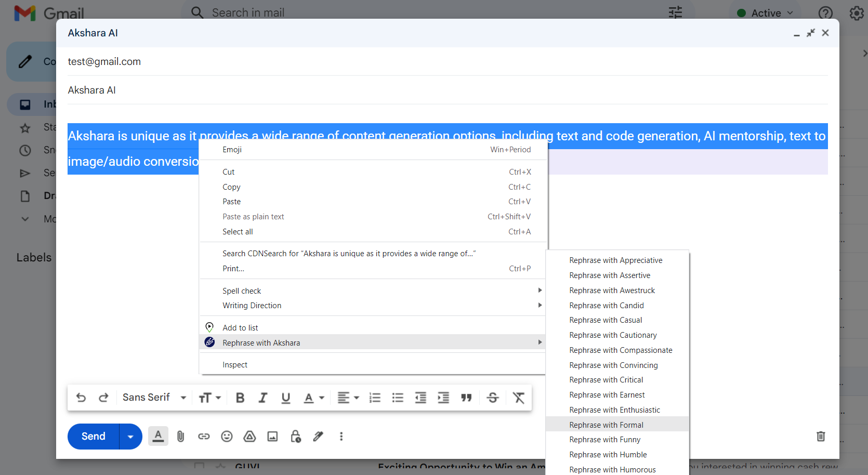
Task: Click the insert photo icon
Action: point(272,437)
